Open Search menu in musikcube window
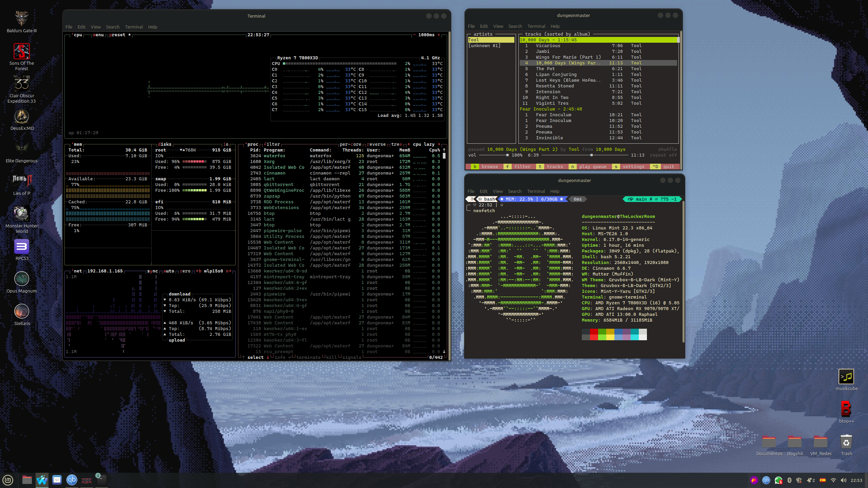This screenshot has width=868, height=488. tap(515, 26)
